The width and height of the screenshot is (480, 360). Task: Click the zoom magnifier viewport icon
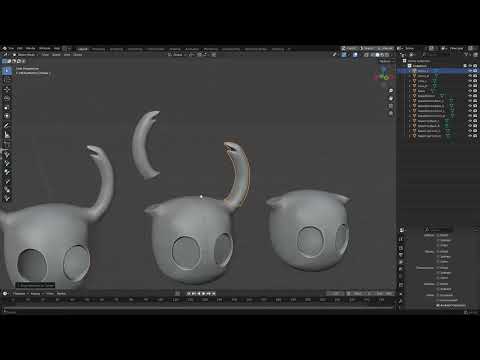(x=391, y=91)
